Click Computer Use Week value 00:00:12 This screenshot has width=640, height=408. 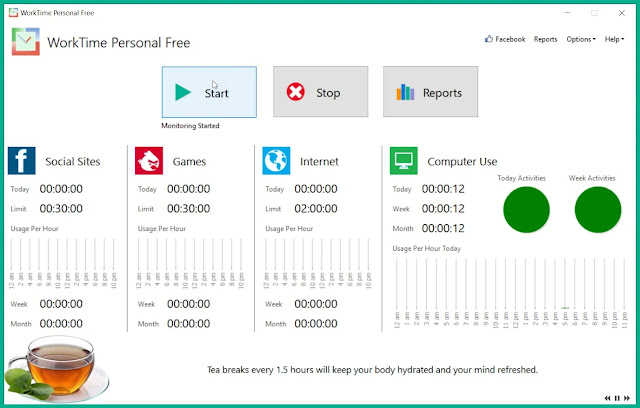443,208
